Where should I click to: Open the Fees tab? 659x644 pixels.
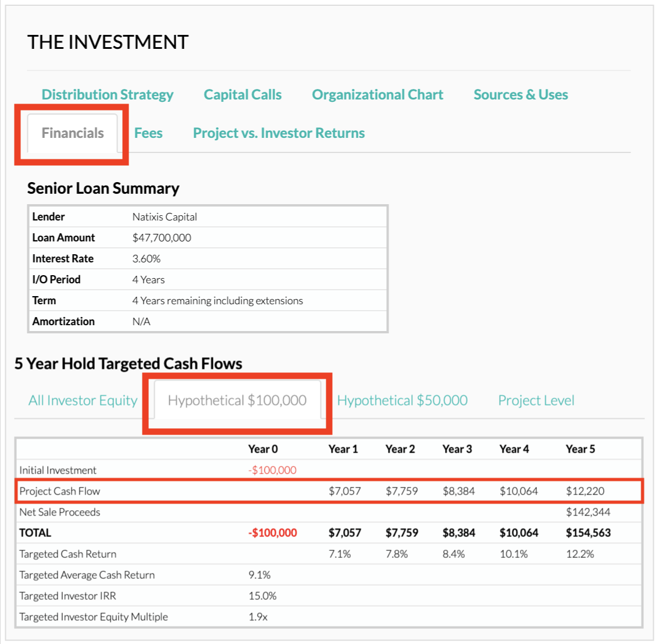148,133
